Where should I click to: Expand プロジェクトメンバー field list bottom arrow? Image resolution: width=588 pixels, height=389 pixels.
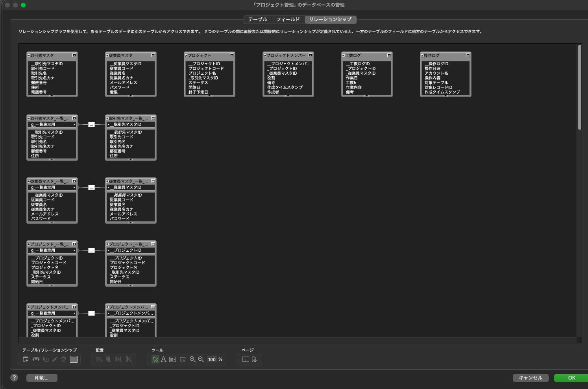pyautogui.click(x=288, y=96)
